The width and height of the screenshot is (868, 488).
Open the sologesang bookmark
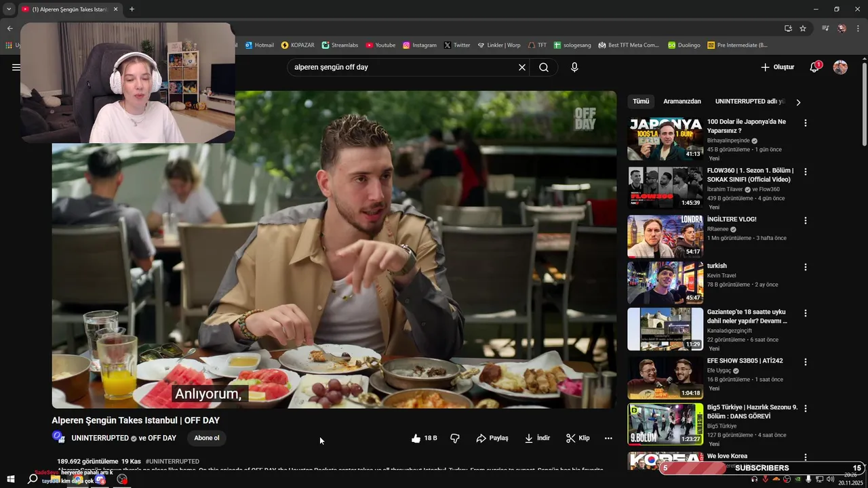(x=572, y=45)
